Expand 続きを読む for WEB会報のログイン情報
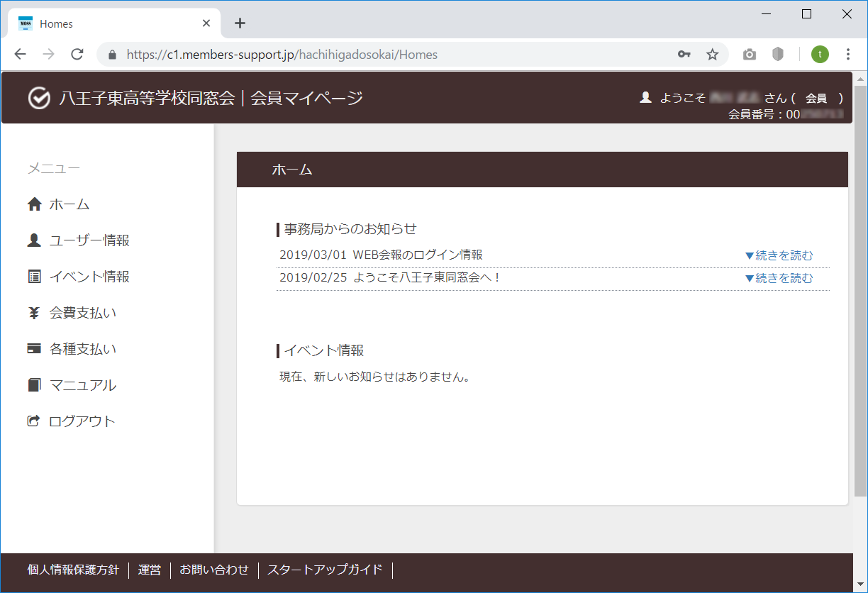868x593 pixels. [779, 256]
